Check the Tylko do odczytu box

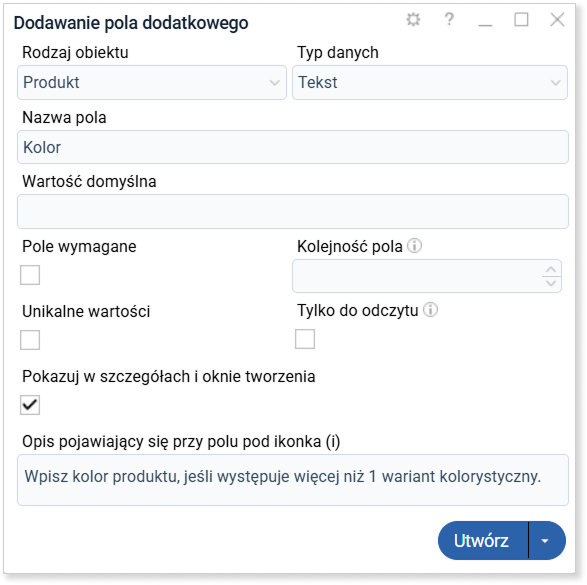pos(305,339)
